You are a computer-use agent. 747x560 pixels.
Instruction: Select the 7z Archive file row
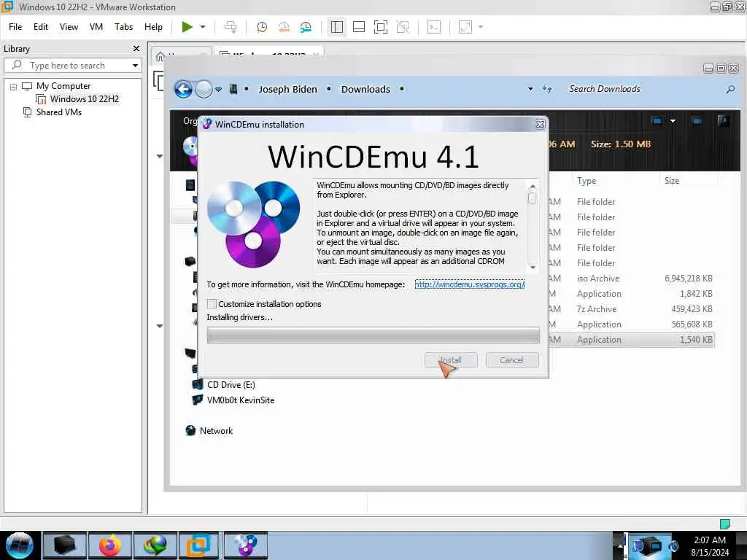coord(631,309)
